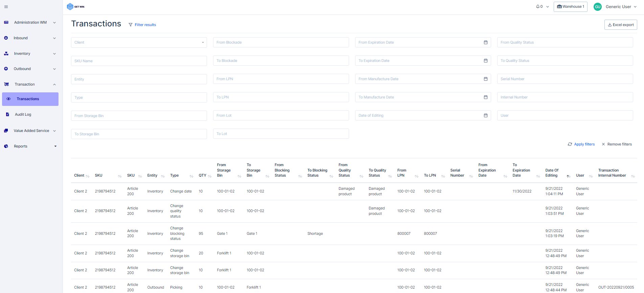Image resolution: width=644 pixels, height=293 pixels.
Task: Click the notification bell icon
Action: pyautogui.click(x=538, y=7)
